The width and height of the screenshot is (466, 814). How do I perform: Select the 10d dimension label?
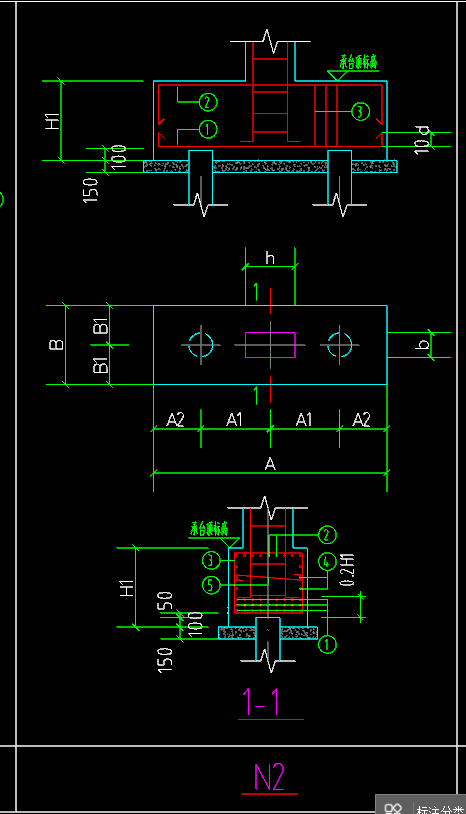[423, 139]
